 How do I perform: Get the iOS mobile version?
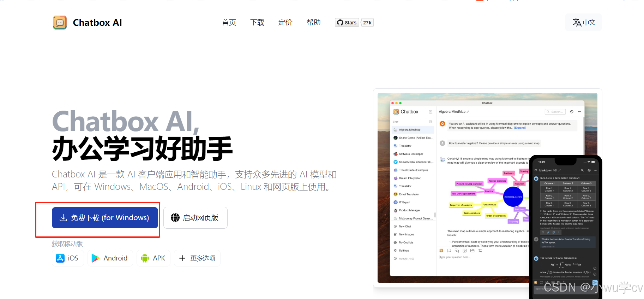pos(68,258)
